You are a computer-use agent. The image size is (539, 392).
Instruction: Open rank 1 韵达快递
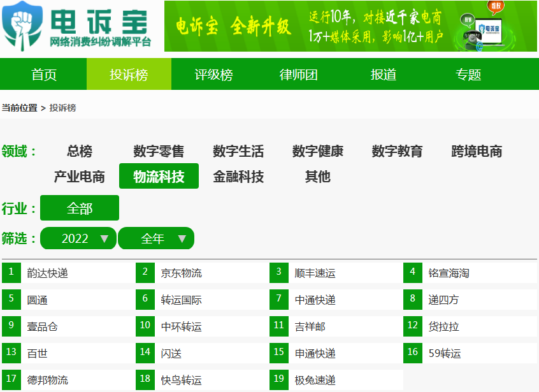(x=69, y=273)
